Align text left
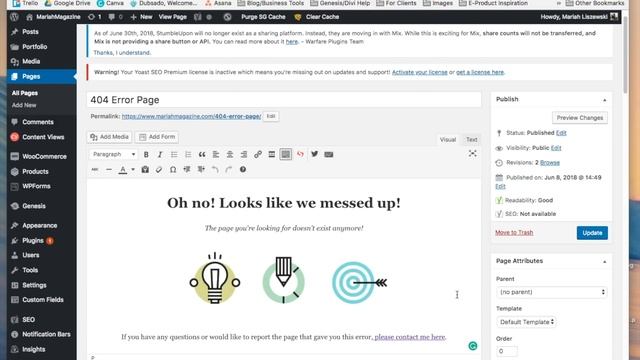This screenshot has width=640, height=360. 216,154
